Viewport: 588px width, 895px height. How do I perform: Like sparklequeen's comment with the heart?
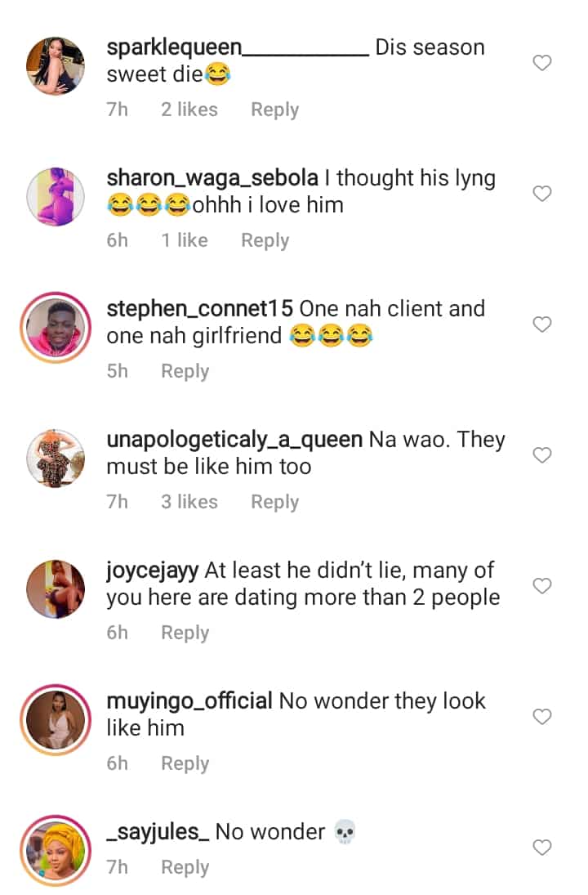click(x=542, y=63)
